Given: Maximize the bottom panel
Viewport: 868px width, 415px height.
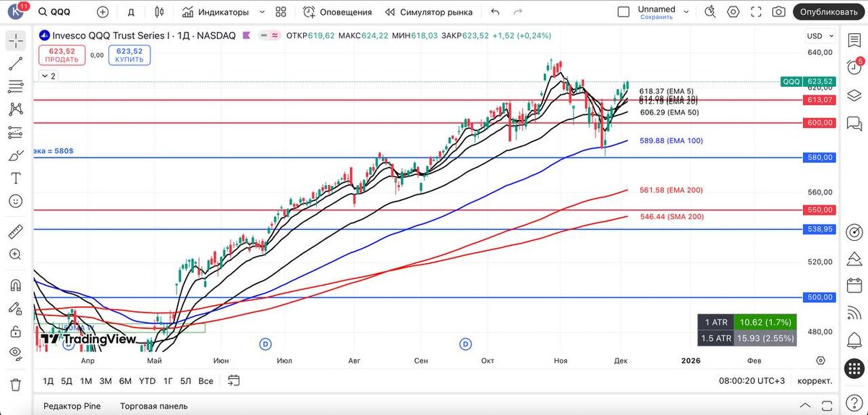Looking at the screenshot, I should (826, 406).
